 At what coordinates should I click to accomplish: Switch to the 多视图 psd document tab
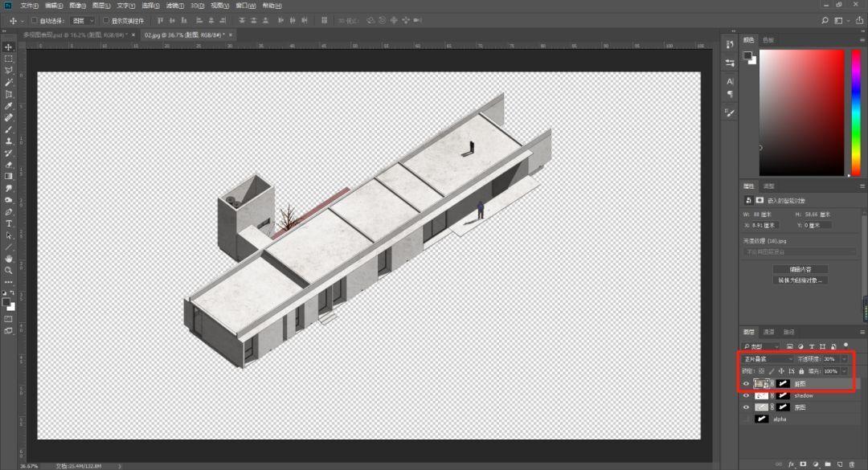point(76,35)
